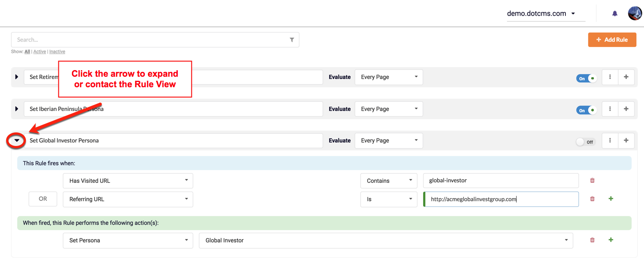
Task: Disable the Iberian Peninsula Persona rule
Action: (x=586, y=110)
